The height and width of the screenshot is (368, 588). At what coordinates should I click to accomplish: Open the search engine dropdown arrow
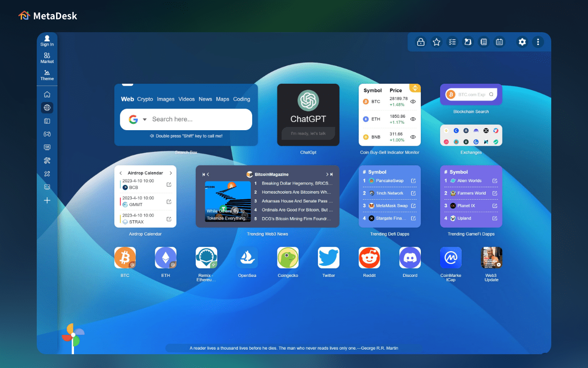(144, 120)
